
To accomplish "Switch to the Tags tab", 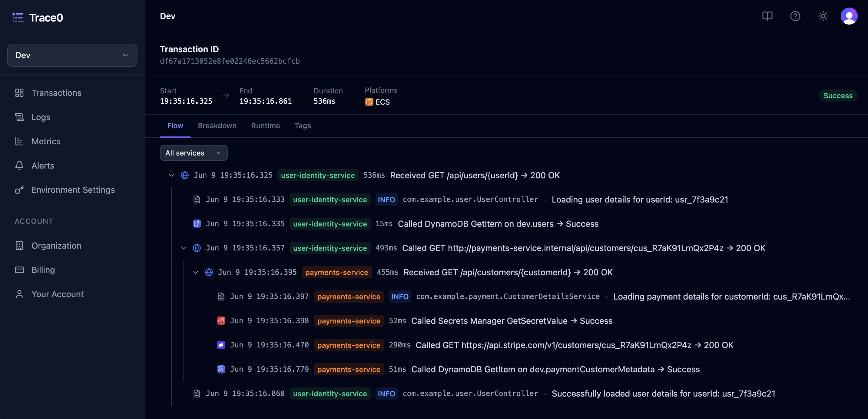I will pos(303,126).
